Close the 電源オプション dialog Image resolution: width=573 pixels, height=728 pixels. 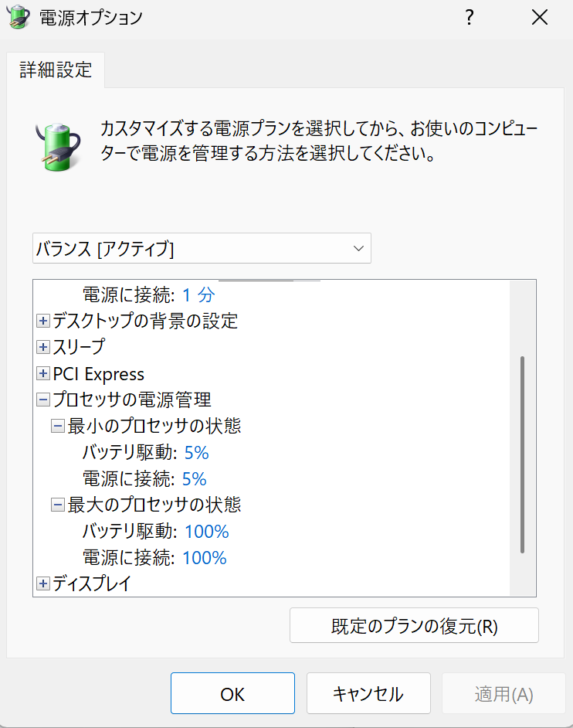tap(540, 18)
